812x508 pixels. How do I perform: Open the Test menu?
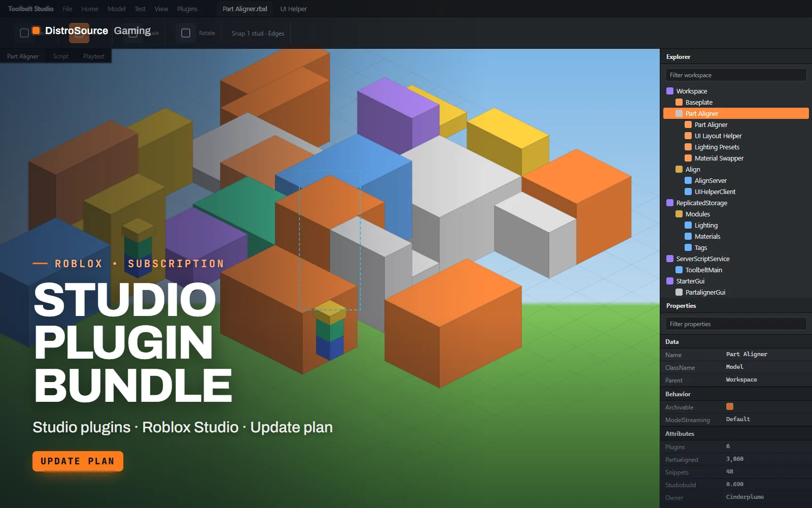tap(140, 9)
